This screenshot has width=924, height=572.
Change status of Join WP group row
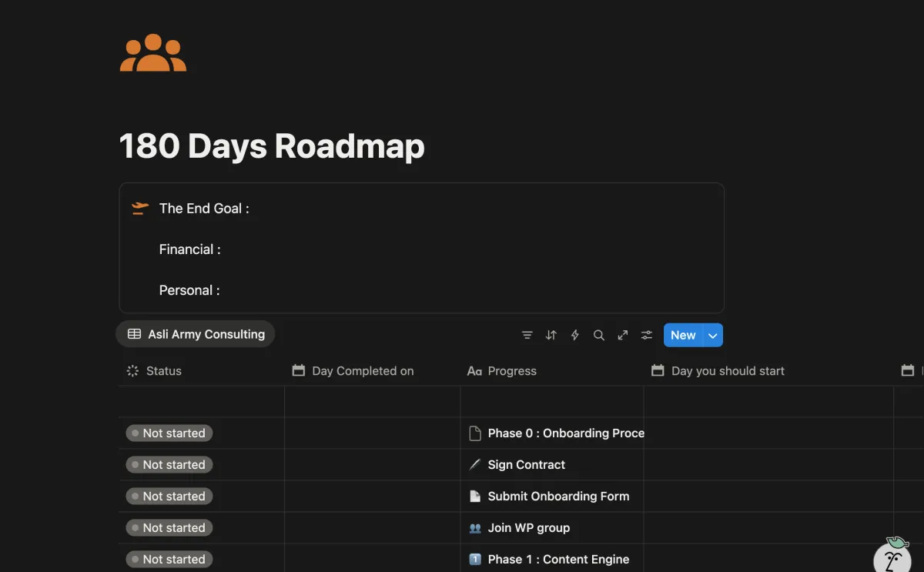[169, 528]
